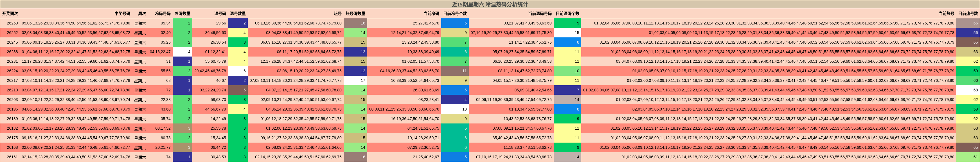Select current warm code cell '05,09,31,40,42,54,66'
Screen dimensions: 980x162
click(x=511, y=90)
